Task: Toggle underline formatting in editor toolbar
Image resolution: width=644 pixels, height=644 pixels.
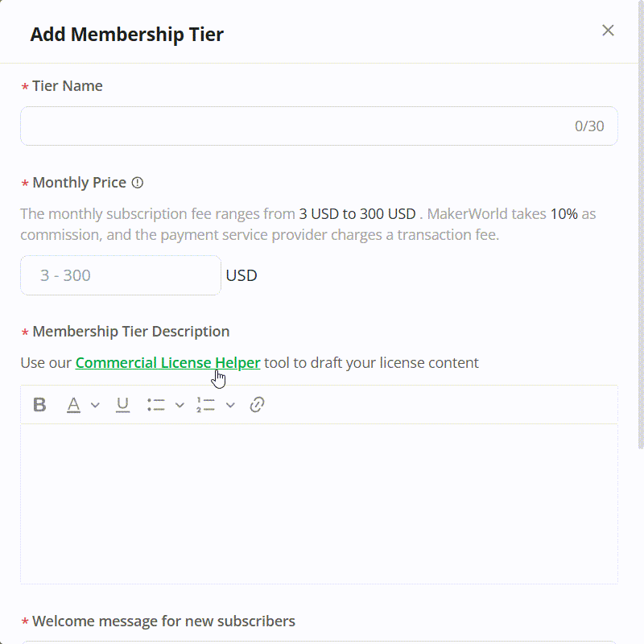Action: pos(122,405)
